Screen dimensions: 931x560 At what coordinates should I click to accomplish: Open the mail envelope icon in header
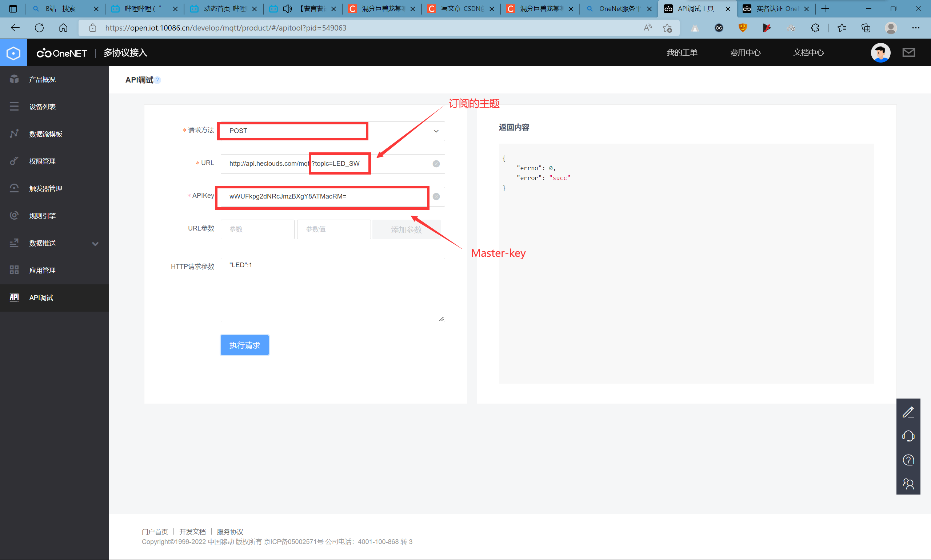click(x=908, y=52)
